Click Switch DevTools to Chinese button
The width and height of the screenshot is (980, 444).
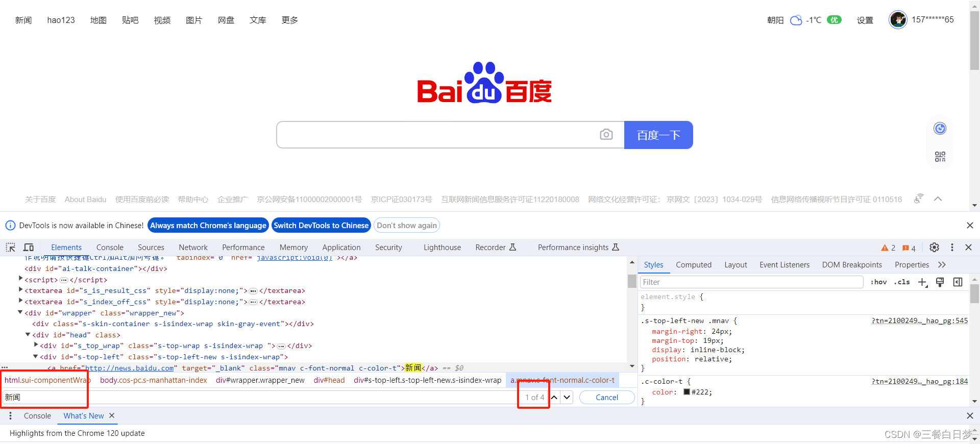(x=321, y=226)
